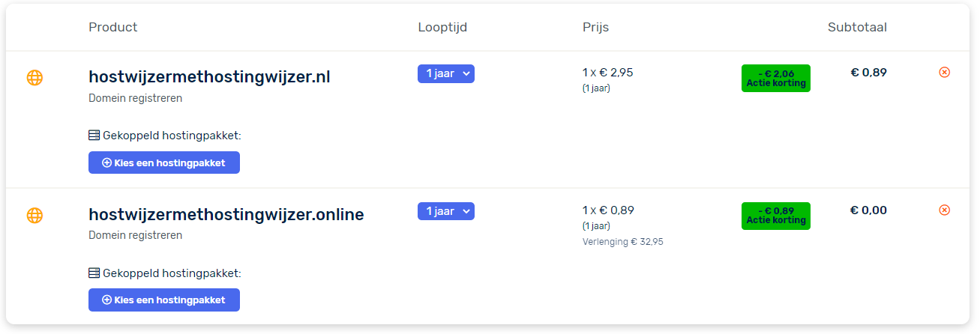This screenshot has width=980, height=334.
Task: Click the hostwijzermethostingwijzer.nl domain name
Action: point(209,77)
